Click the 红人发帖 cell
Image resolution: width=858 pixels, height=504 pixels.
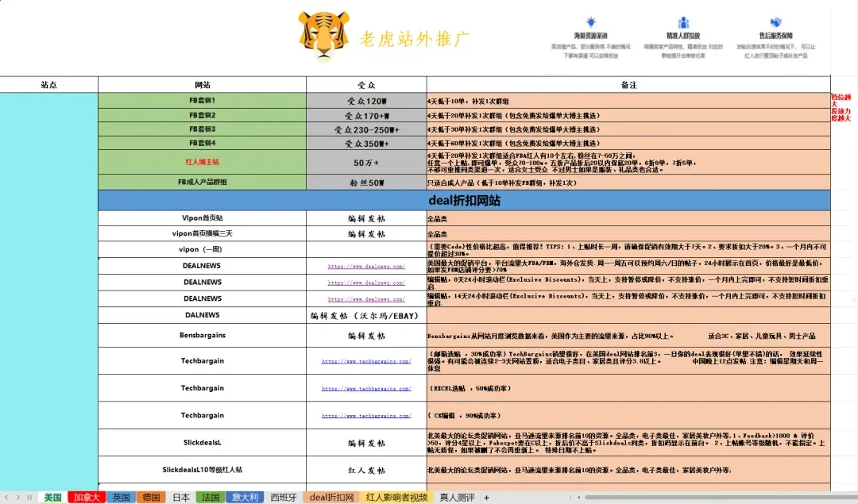[366, 470]
